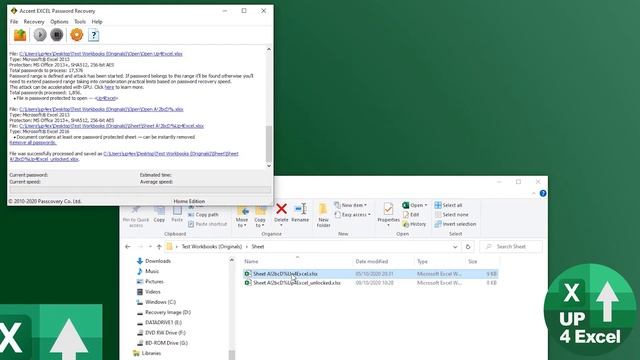
Task: Click 'Test Workbooks (Originals)' breadcrumb
Action: tap(211, 247)
